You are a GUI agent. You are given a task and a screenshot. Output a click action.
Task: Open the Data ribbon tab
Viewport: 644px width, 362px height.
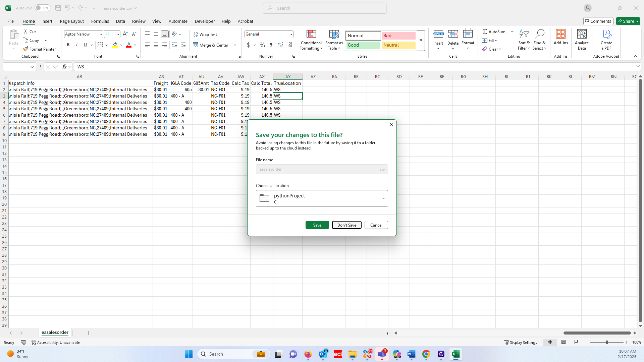click(120, 21)
